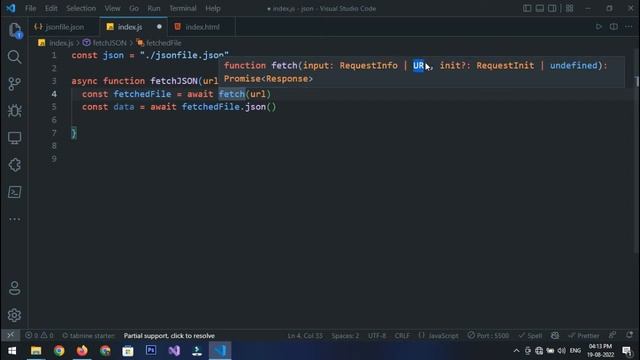Open the Terminal menu
Image resolution: width=640 pixels, height=360 pixels.
(182, 8)
